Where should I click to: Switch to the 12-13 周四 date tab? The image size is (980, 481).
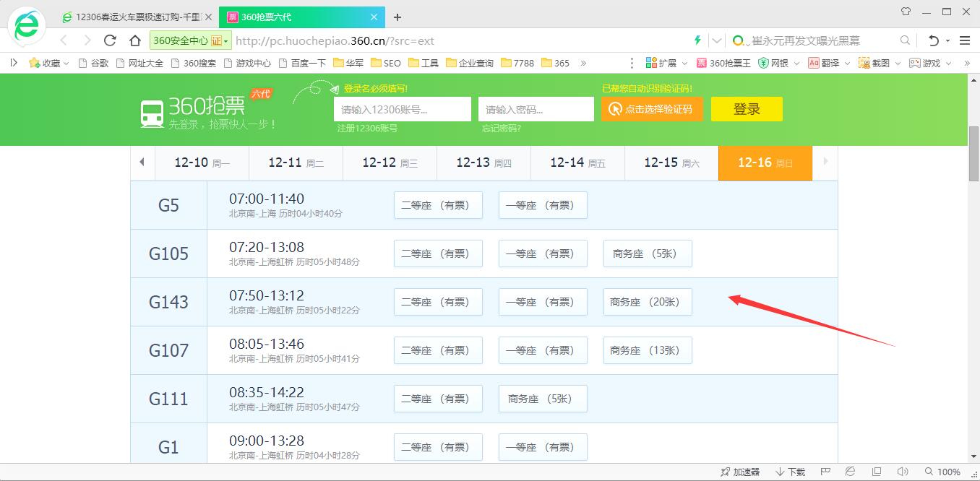(483, 162)
